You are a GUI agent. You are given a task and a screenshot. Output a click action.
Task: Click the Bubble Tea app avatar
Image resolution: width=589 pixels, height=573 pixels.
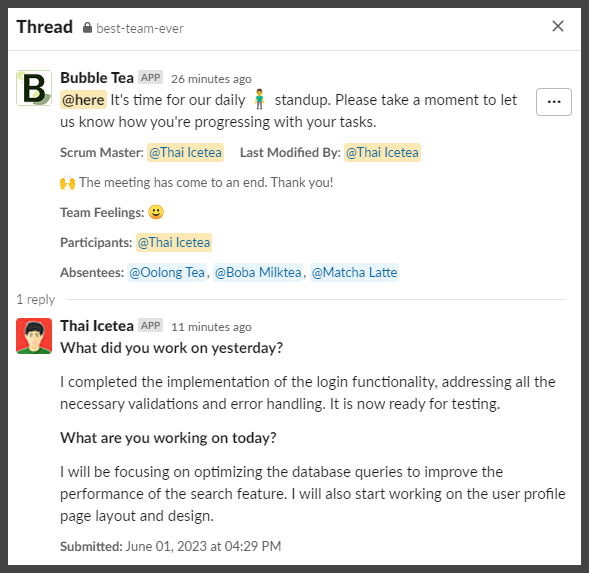click(34, 88)
